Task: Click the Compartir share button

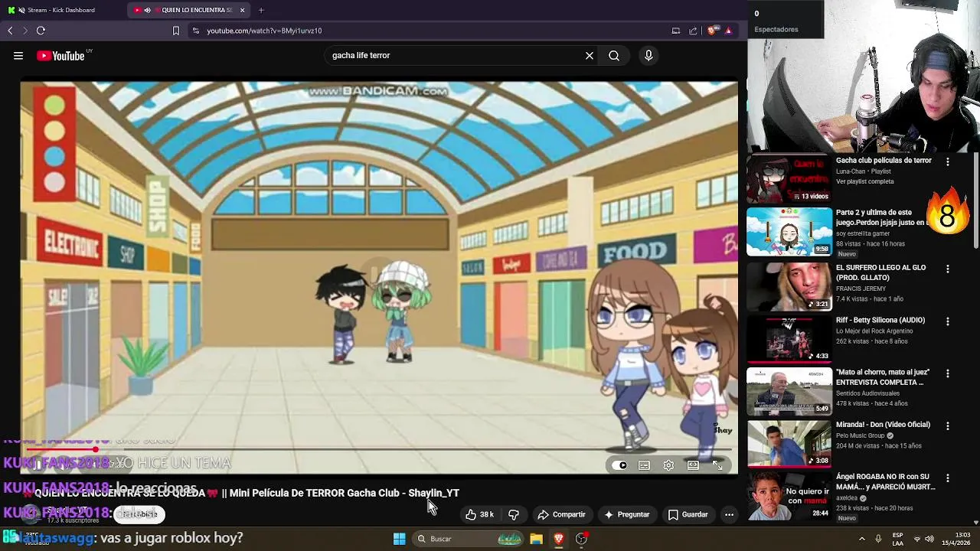Action: 561,514
